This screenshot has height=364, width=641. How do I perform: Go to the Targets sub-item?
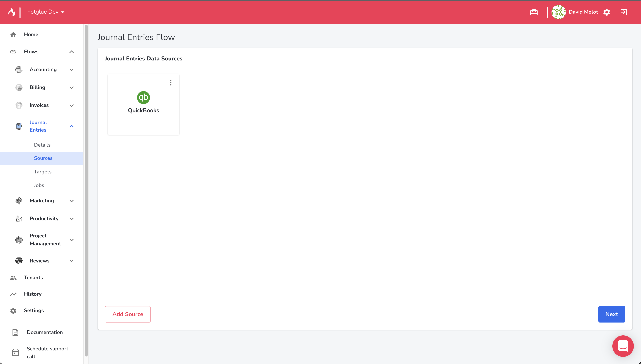43,172
